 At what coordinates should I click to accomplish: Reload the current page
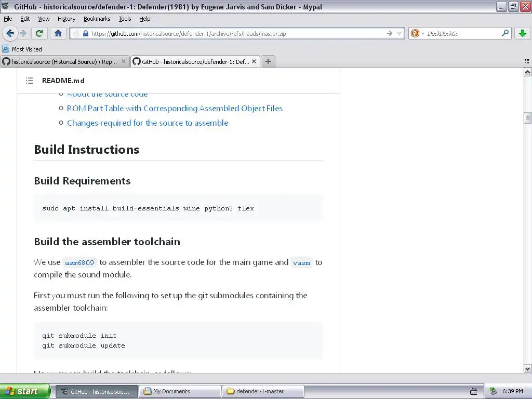[39, 33]
